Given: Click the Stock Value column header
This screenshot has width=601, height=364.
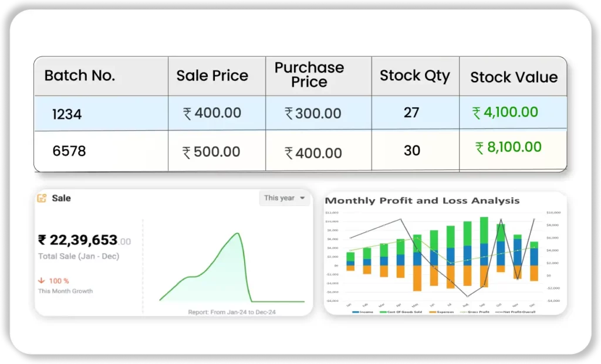Looking at the screenshot, I should [514, 77].
